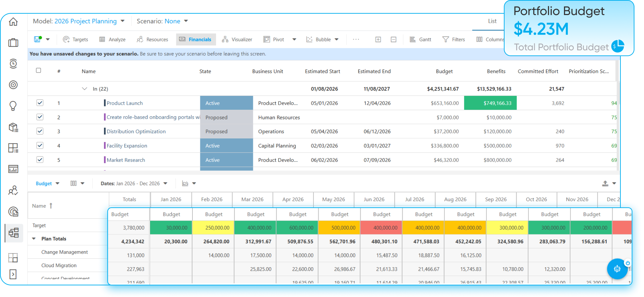Open the lightbulb ideas sidebar icon
The width and height of the screenshot is (644, 297).
pos(13,106)
